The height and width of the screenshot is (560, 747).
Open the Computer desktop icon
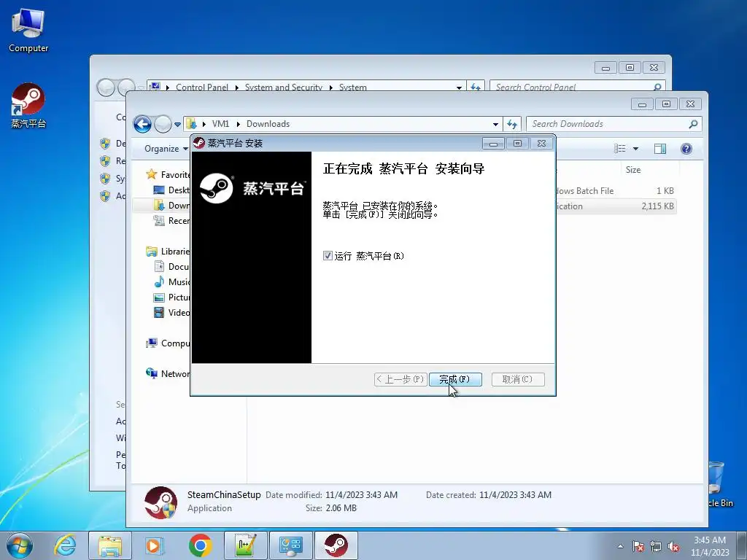coord(28,29)
